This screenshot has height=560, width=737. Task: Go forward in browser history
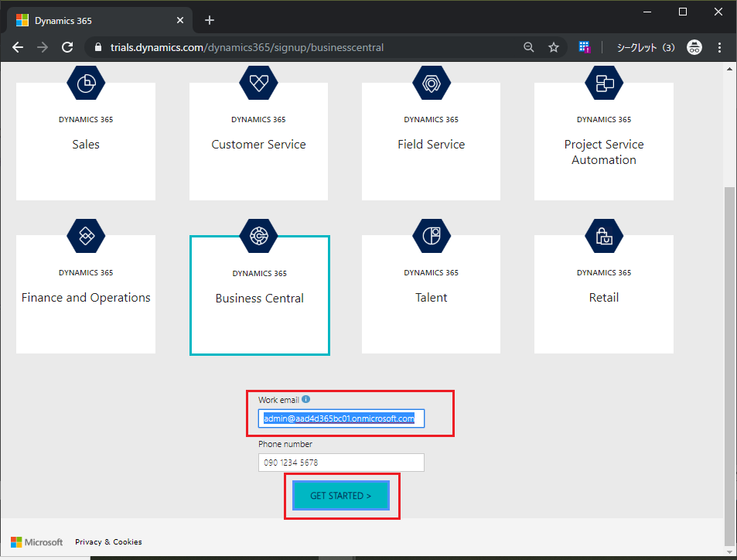coord(43,47)
